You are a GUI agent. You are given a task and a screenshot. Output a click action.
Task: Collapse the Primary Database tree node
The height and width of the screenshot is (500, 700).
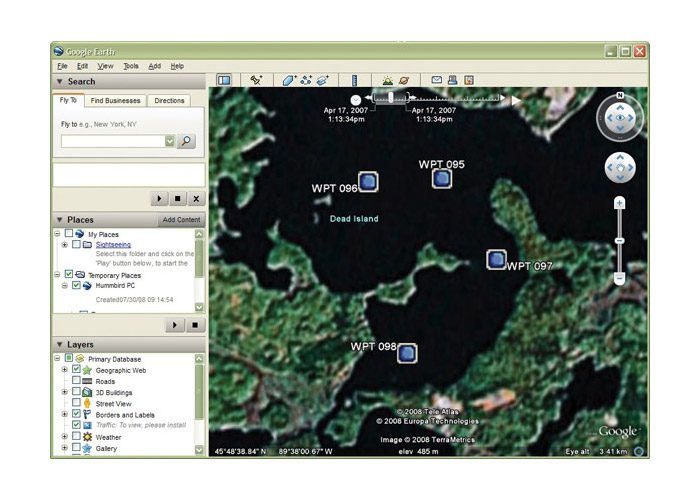[x=57, y=358]
